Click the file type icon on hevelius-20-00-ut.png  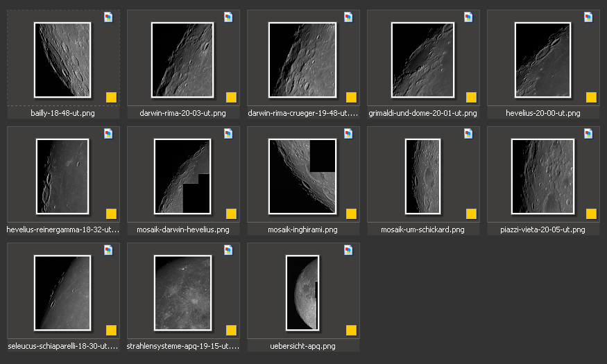589,17
